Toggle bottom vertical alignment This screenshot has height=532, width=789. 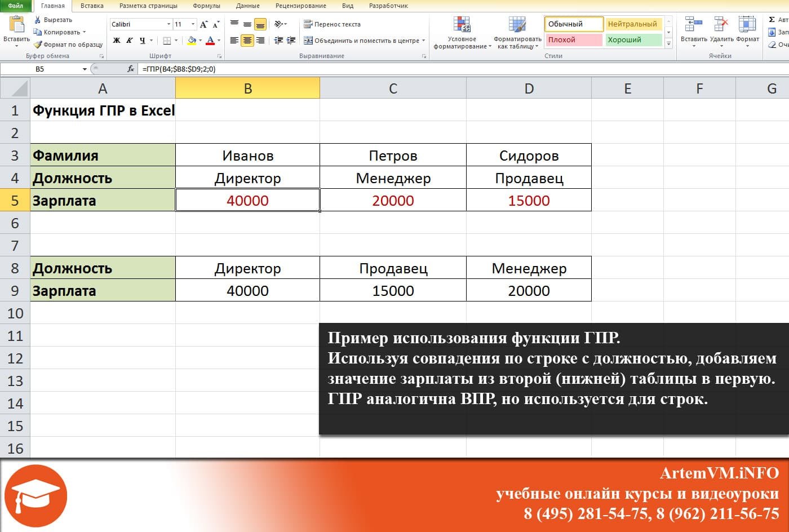pyautogui.click(x=260, y=24)
